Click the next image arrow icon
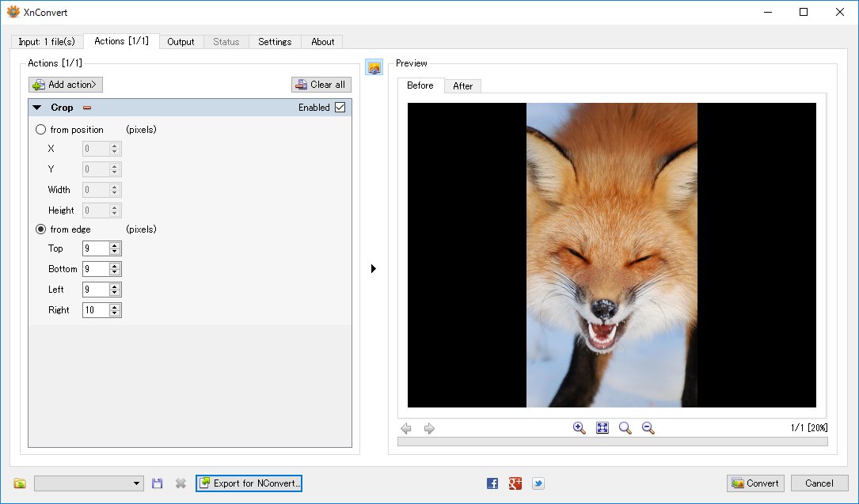This screenshot has width=859, height=504. [x=429, y=429]
